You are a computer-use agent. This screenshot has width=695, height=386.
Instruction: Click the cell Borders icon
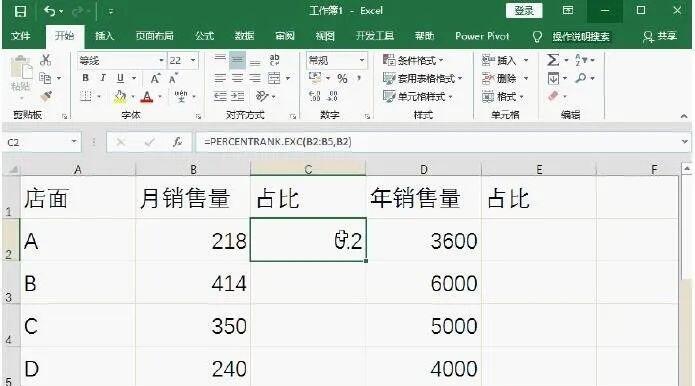86,96
